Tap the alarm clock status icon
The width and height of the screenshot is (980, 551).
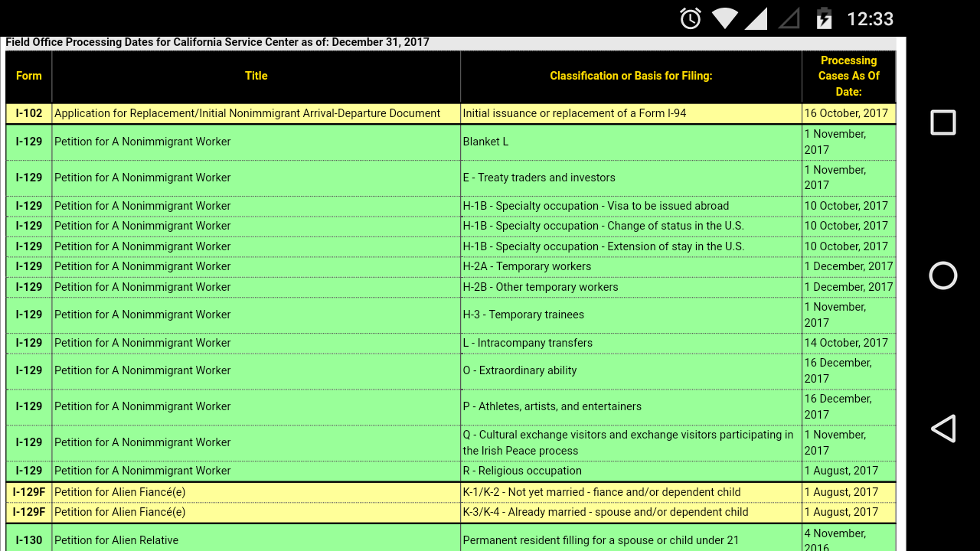(x=691, y=18)
